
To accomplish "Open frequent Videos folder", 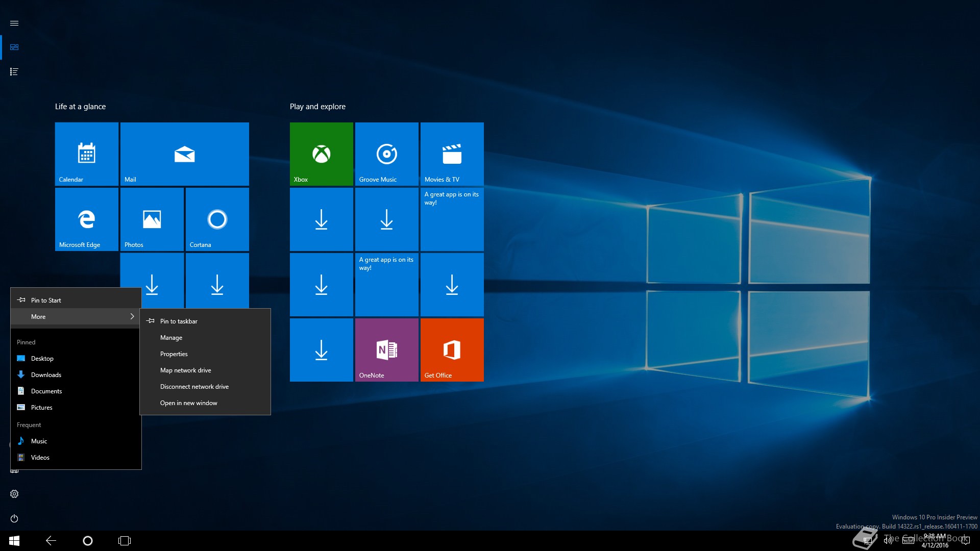I will tap(76, 458).
